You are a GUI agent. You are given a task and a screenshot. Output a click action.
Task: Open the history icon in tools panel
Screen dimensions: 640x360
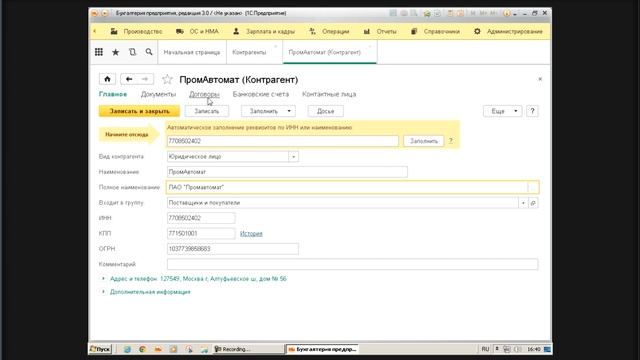[x=132, y=52]
